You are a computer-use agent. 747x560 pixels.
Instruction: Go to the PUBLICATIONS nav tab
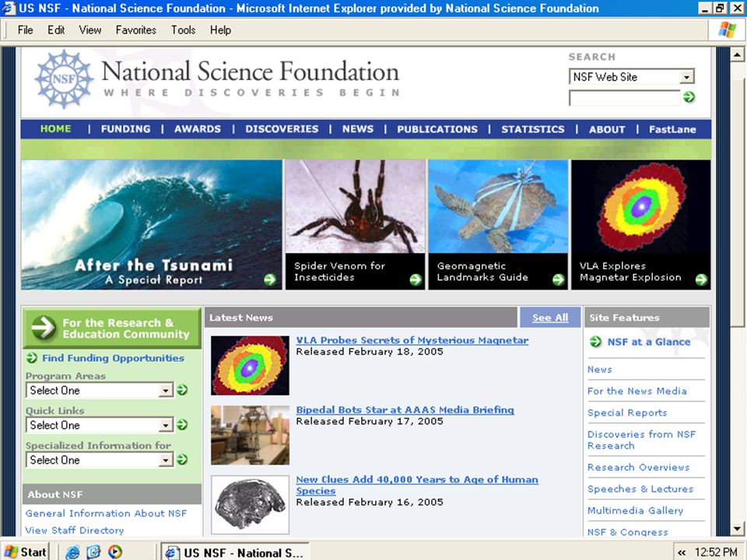pos(437,129)
